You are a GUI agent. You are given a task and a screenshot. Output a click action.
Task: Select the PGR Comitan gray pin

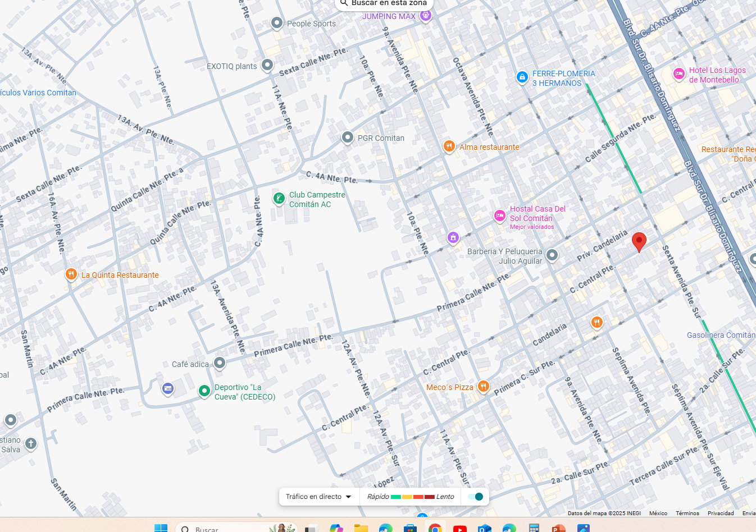pyautogui.click(x=348, y=137)
